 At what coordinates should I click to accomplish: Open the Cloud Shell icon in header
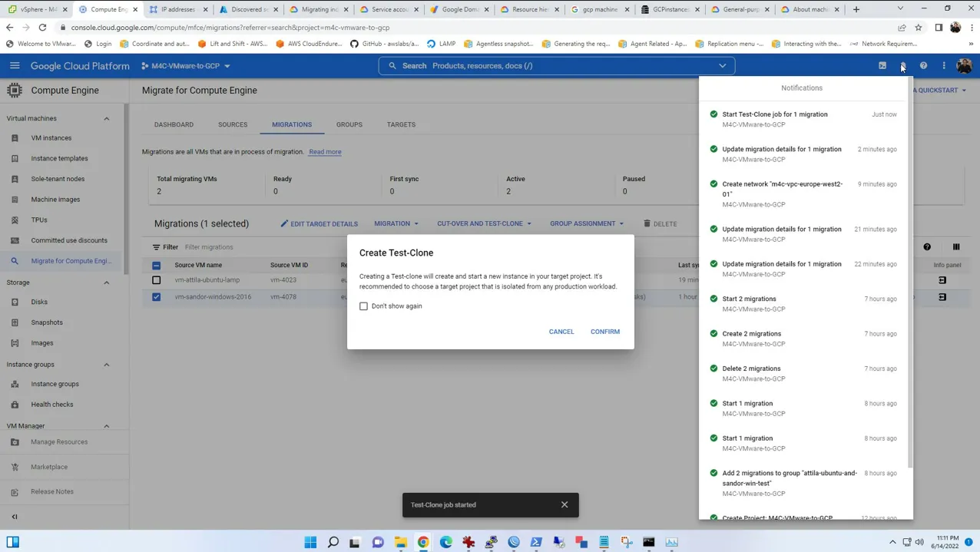click(882, 66)
